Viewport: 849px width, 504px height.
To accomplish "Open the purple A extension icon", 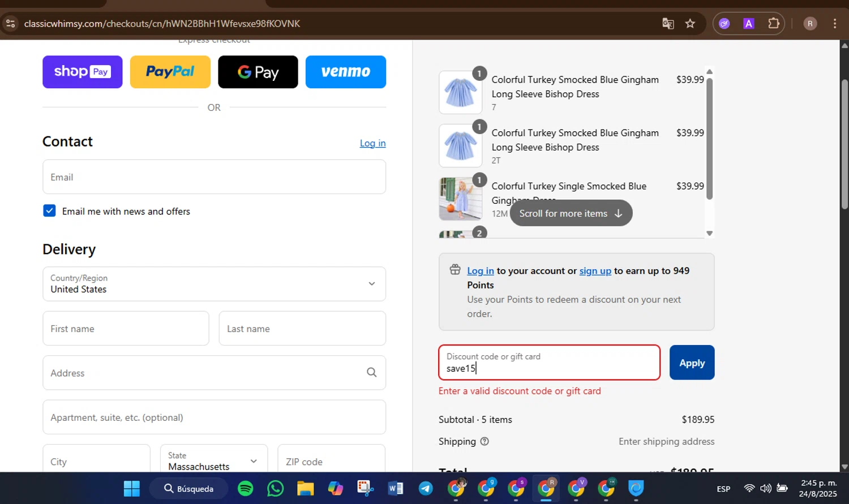I will [749, 23].
